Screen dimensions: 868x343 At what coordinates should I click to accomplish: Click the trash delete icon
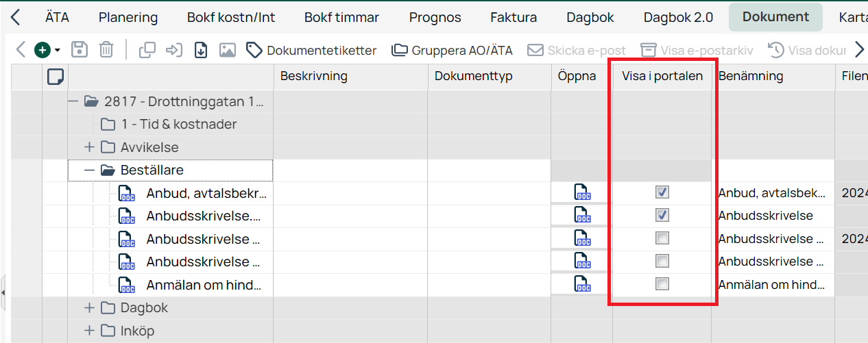tap(106, 50)
